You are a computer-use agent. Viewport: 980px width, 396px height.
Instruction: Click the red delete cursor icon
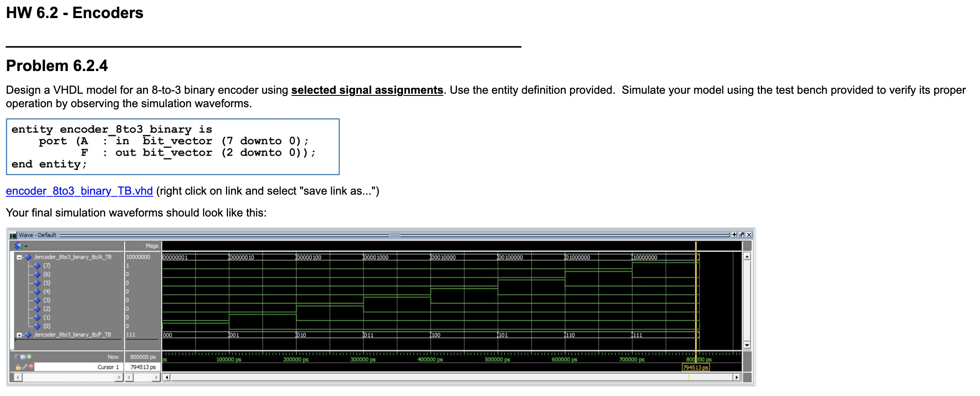(x=31, y=367)
